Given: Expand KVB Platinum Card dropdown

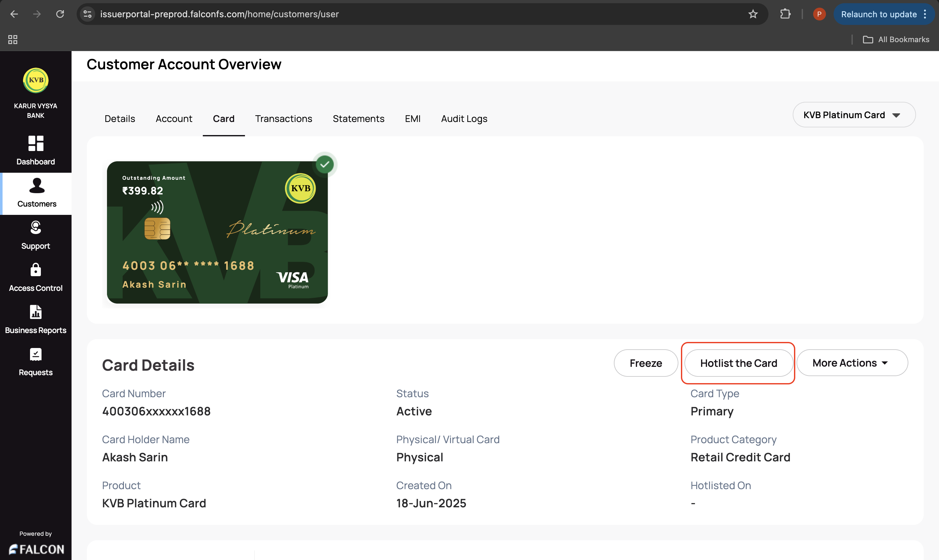Looking at the screenshot, I should coord(854,115).
